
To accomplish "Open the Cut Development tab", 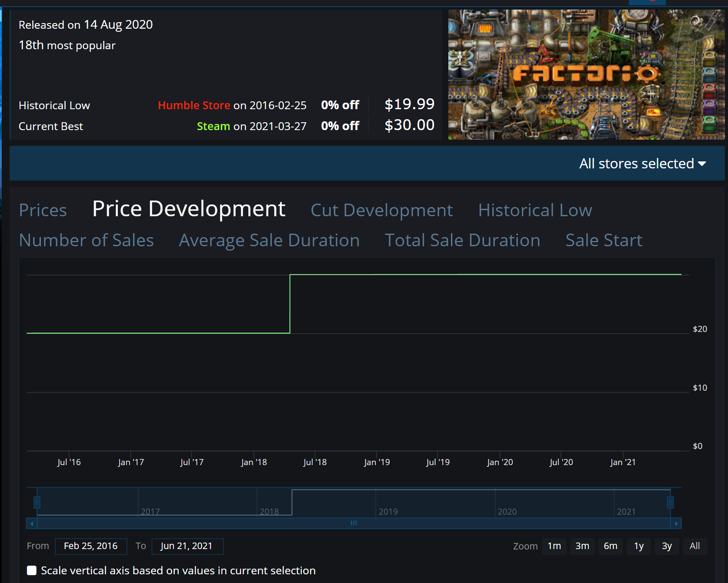I will coord(381,210).
